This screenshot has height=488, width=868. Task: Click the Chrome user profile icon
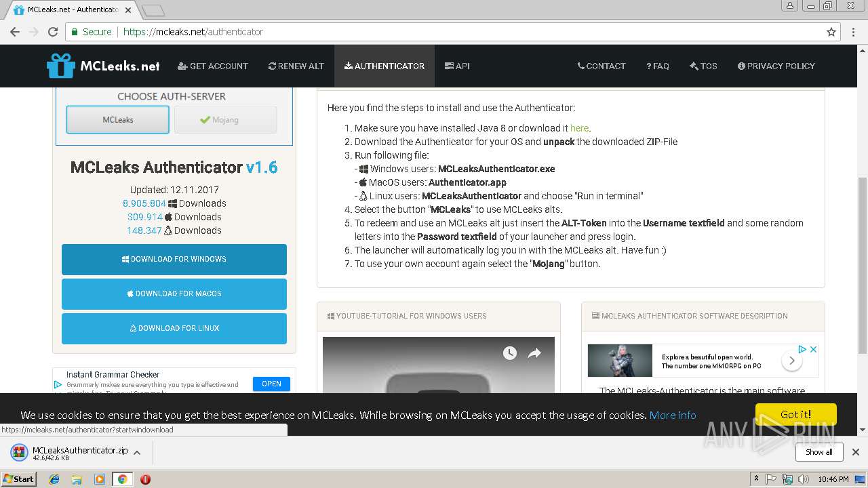[790, 6]
